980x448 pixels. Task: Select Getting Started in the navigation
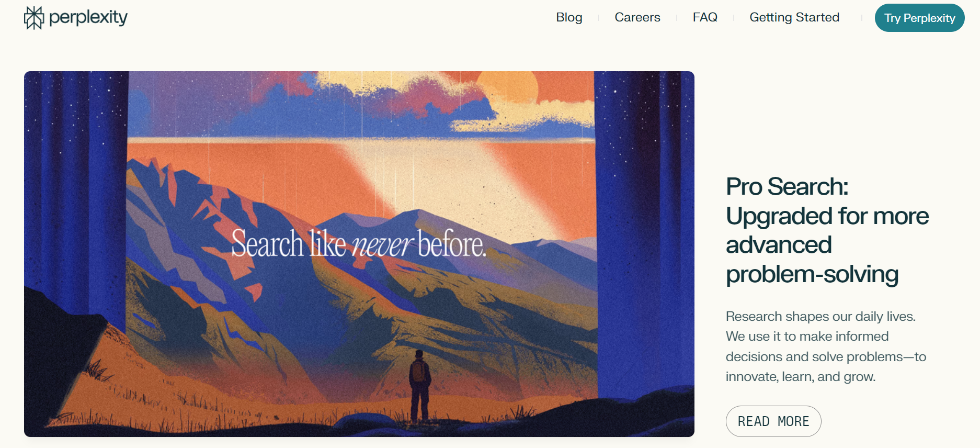794,17
